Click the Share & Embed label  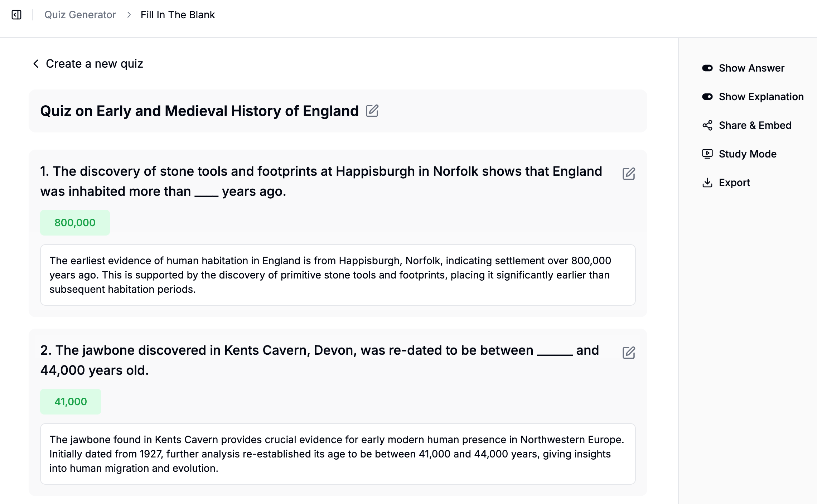point(755,125)
